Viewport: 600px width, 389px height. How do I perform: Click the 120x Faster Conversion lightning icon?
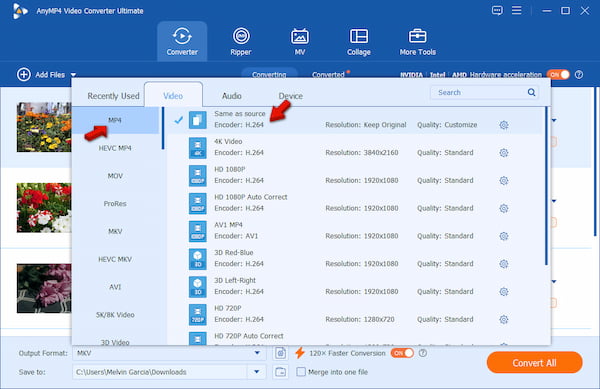300,353
